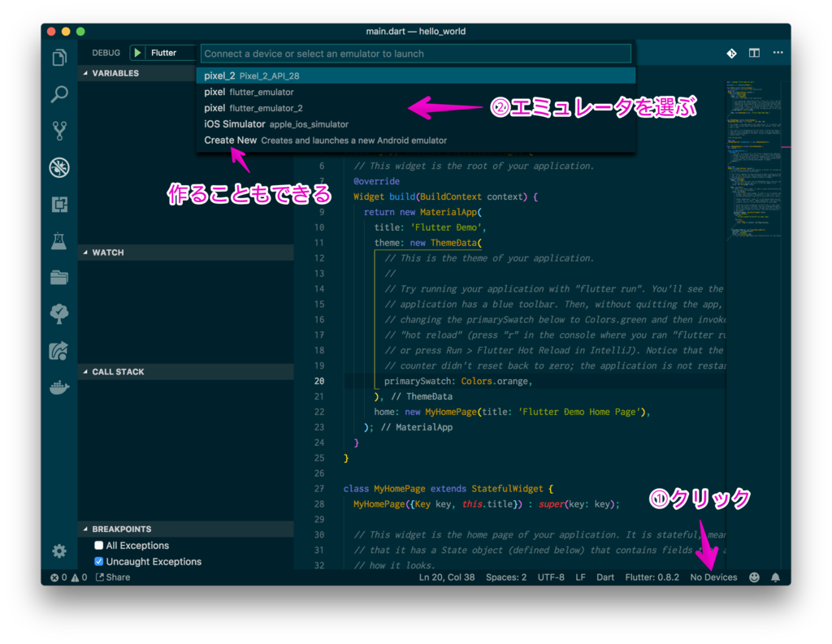This screenshot has height=644, width=832.
Task: Open the Manage gear icon
Action: tap(59, 551)
